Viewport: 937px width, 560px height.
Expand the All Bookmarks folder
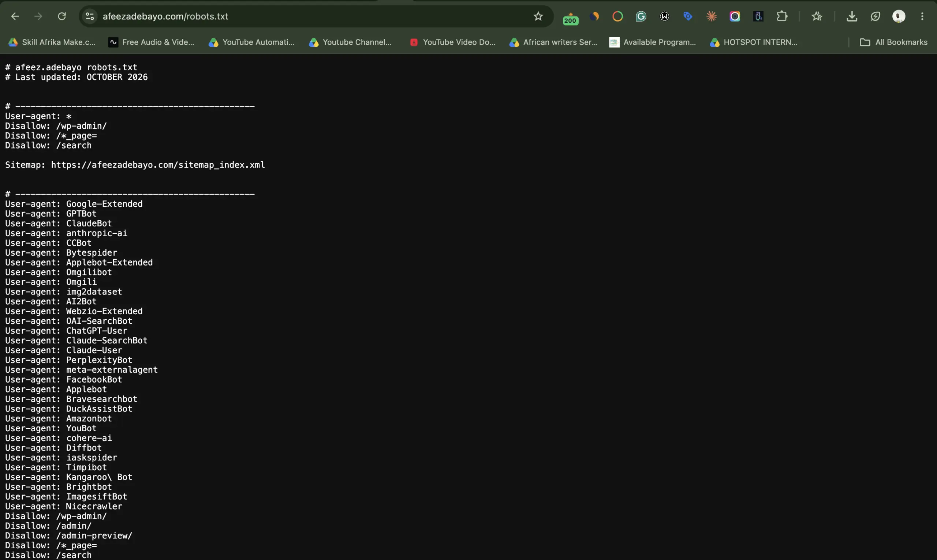coord(893,42)
